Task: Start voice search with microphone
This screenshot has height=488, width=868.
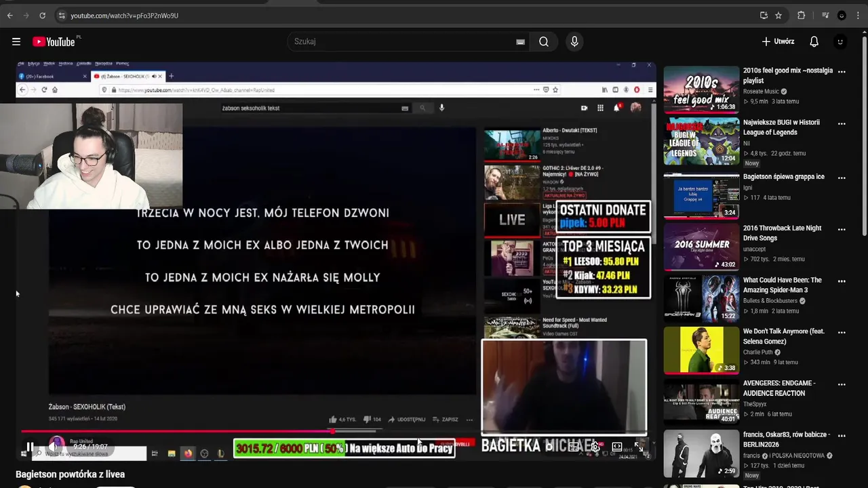Action: coord(574,41)
